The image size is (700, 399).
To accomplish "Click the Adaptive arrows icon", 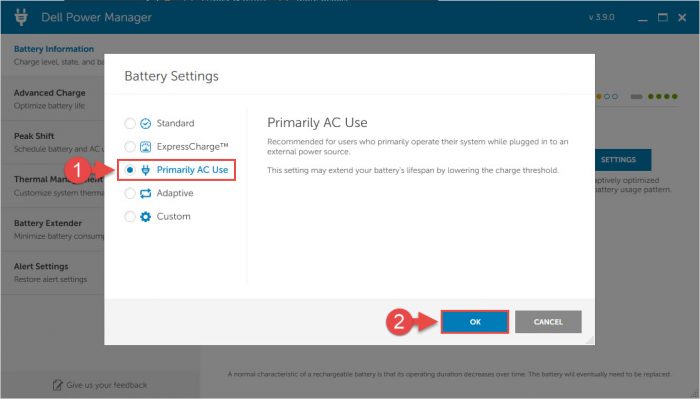I will pos(146,193).
